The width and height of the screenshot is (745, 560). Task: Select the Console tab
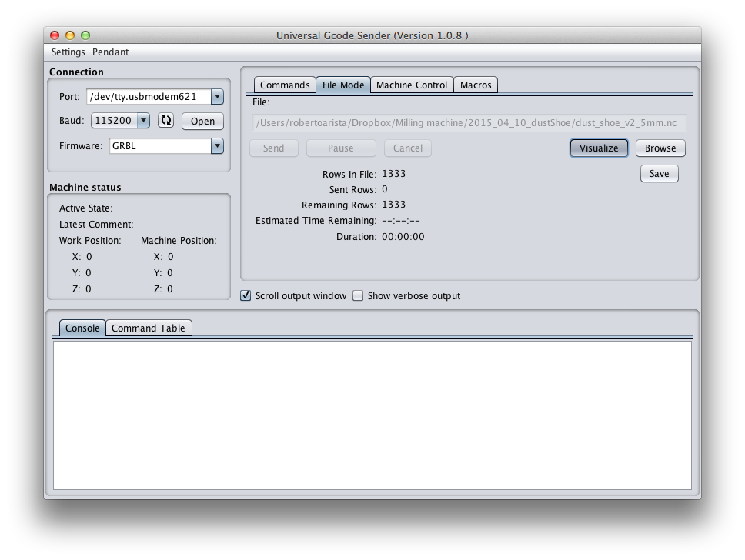coord(82,328)
